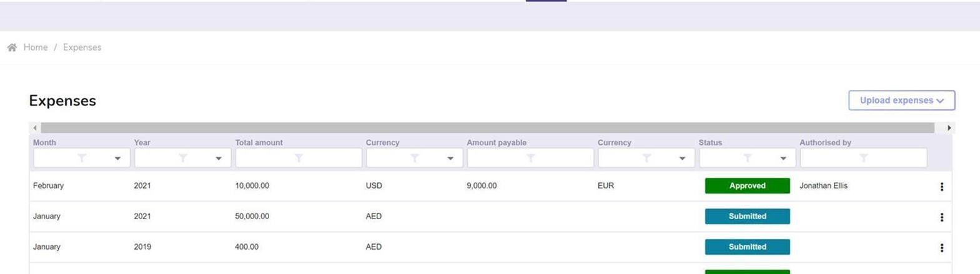The image size is (980, 274).
Task: Open first Currency filter dropdown arrow
Action: click(450, 159)
